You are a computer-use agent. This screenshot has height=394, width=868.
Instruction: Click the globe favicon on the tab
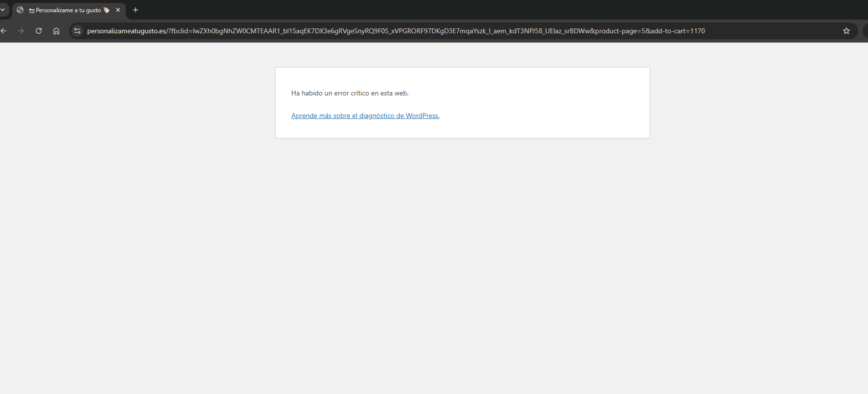point(20,10)
